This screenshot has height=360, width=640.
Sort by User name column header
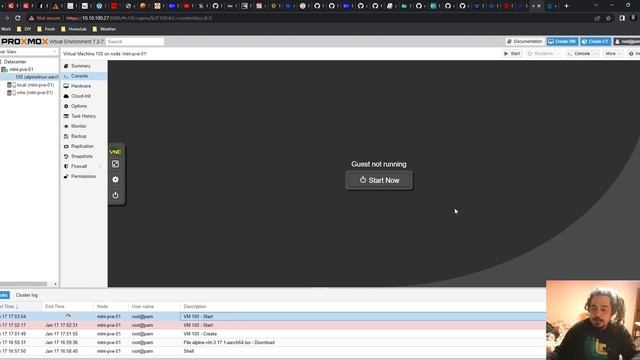(154, 307)
